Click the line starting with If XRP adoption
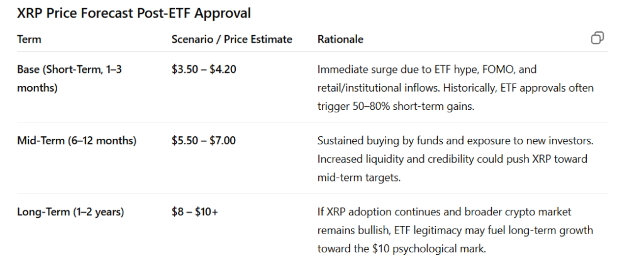Screen dimensions: 644x280 click(444, 212)
